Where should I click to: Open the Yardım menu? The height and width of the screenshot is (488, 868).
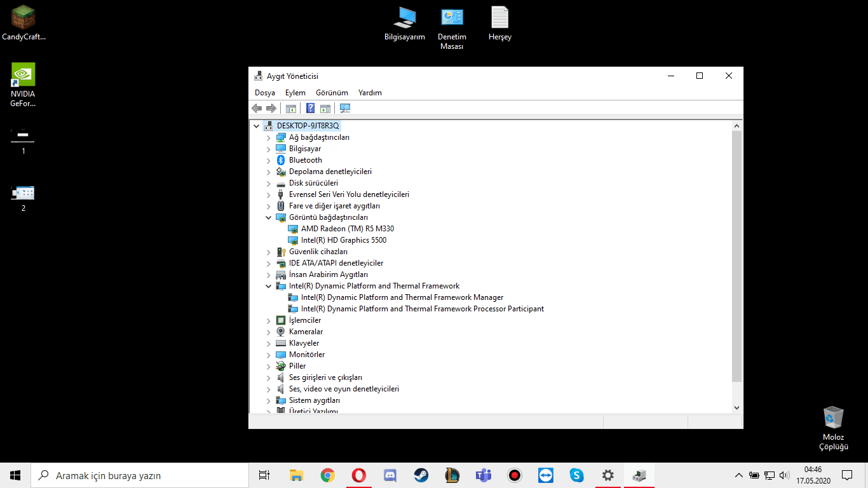(370, 93)
